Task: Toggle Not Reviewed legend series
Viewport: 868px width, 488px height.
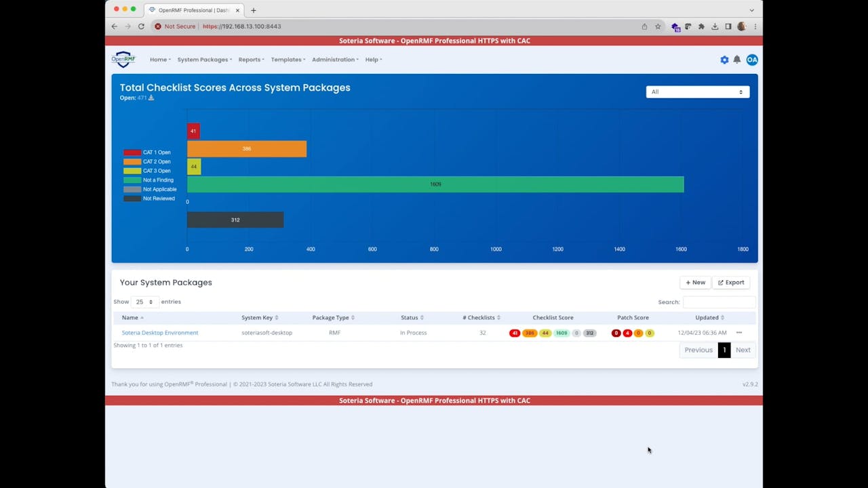Action: click(x=150, y=199)
